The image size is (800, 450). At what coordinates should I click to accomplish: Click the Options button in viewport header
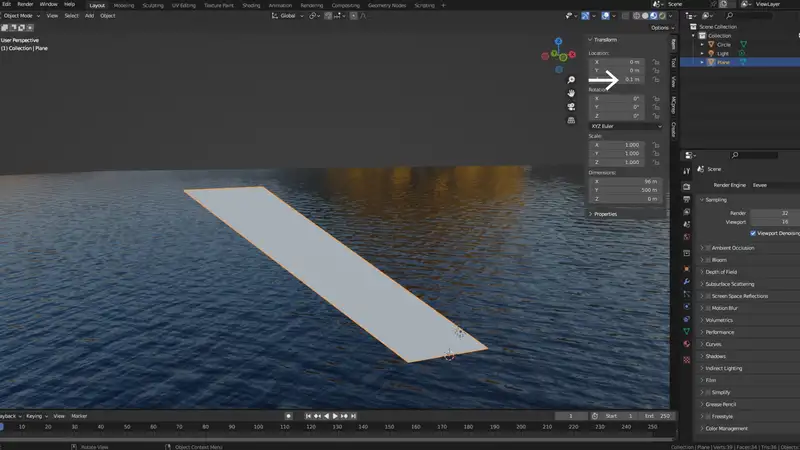coord(660,27)
